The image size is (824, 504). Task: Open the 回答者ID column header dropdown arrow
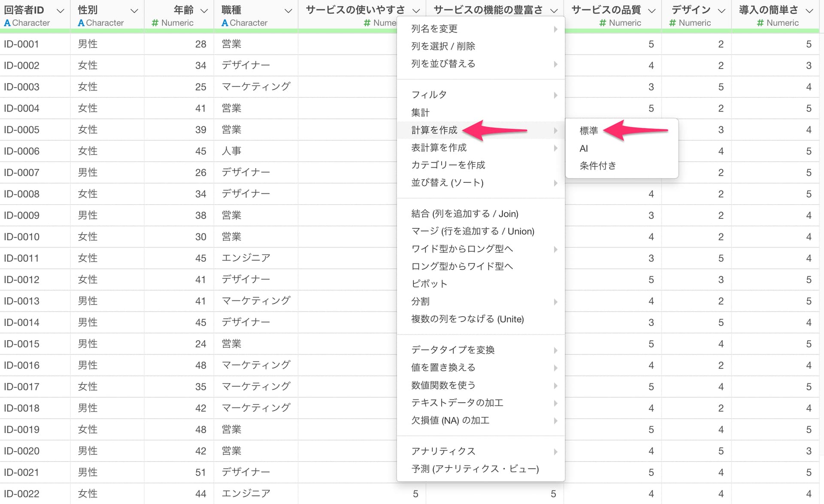click(61, 11)
